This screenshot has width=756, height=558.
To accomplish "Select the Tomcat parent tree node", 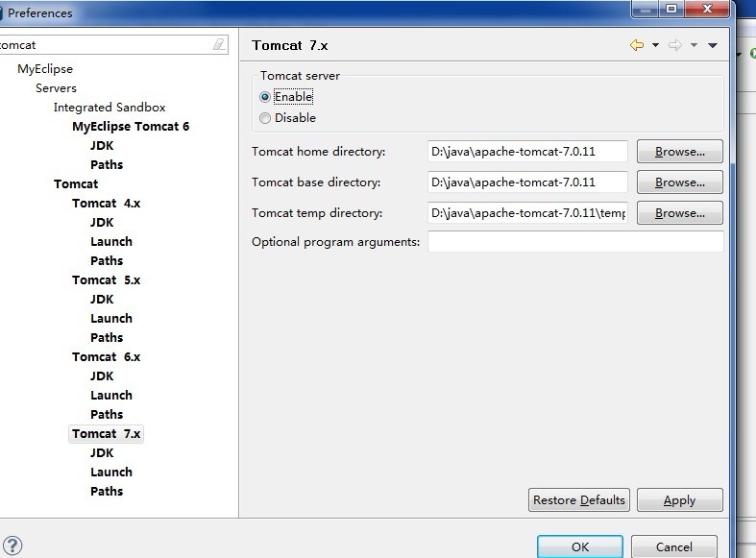I will (x=76, y=184).
